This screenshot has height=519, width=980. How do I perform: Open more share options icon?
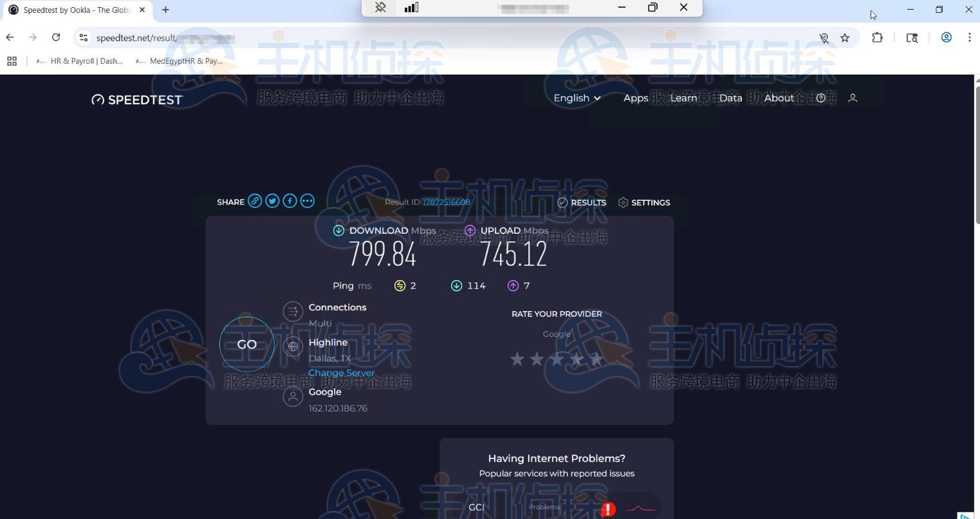(x=307, y=200)
